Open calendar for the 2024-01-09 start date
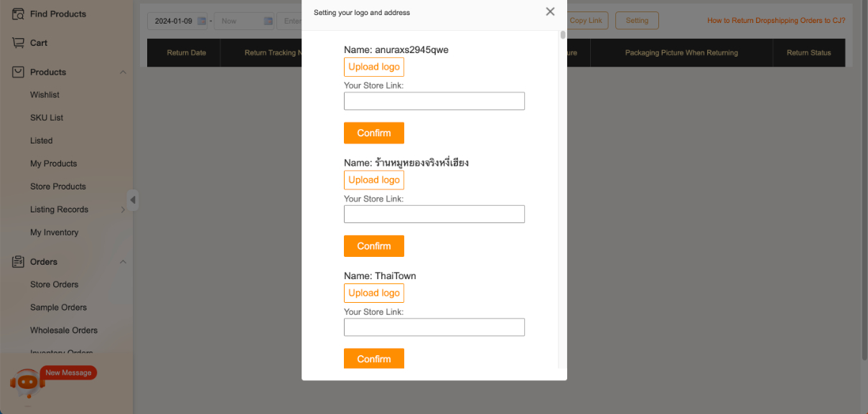The height and width of the screenshot is (414, 868). coord(201,22)
